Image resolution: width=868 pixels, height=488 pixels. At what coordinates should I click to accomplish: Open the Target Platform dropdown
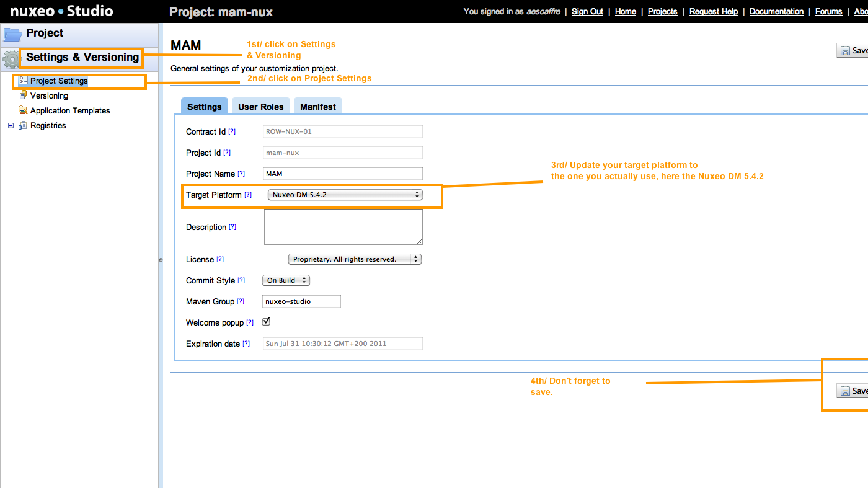pyautogui.click(x=345, y=195)
